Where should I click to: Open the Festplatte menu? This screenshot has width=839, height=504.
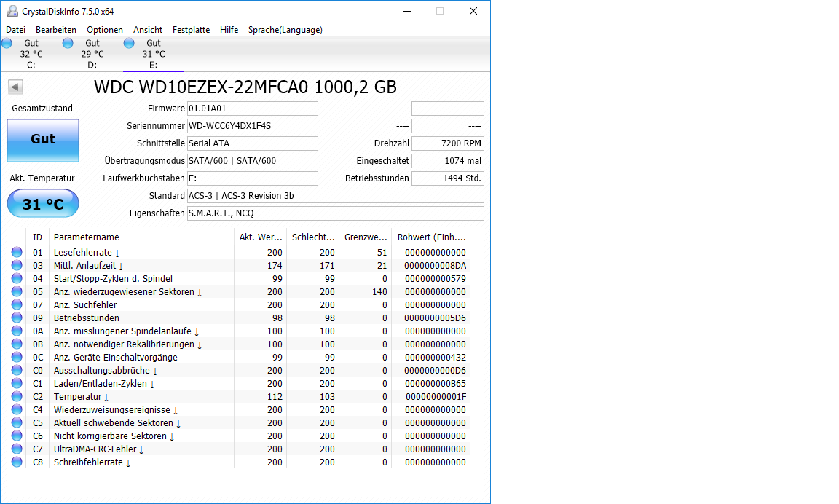pyautogui.click(x=191, y=30)
